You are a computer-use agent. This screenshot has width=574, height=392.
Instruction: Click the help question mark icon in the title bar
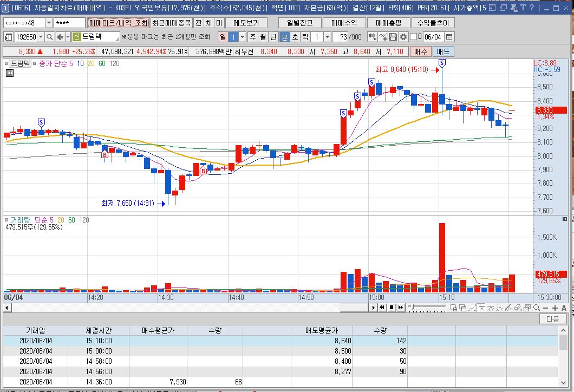[x=532, y=8]
